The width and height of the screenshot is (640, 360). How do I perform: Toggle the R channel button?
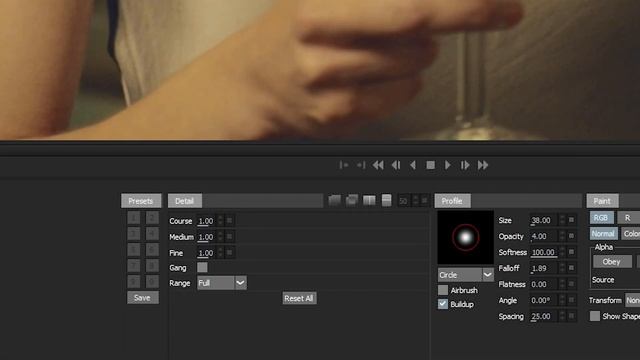[x=628, y=218]
